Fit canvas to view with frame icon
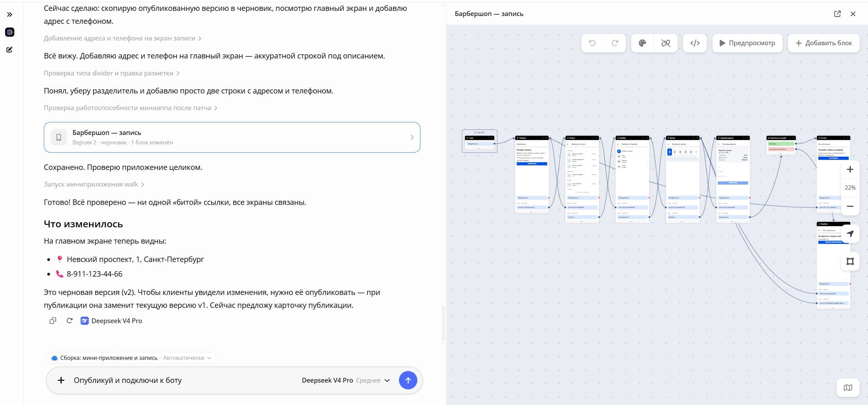Image resolution: width=868 pixels, height=405 pixels. coord(850,261)
